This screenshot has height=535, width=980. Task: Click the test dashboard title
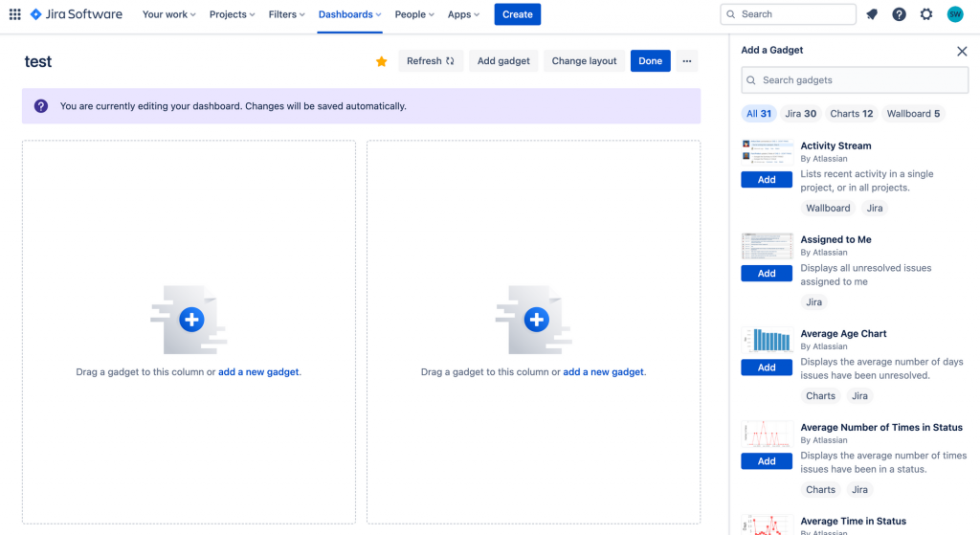[x=38, y=61]
